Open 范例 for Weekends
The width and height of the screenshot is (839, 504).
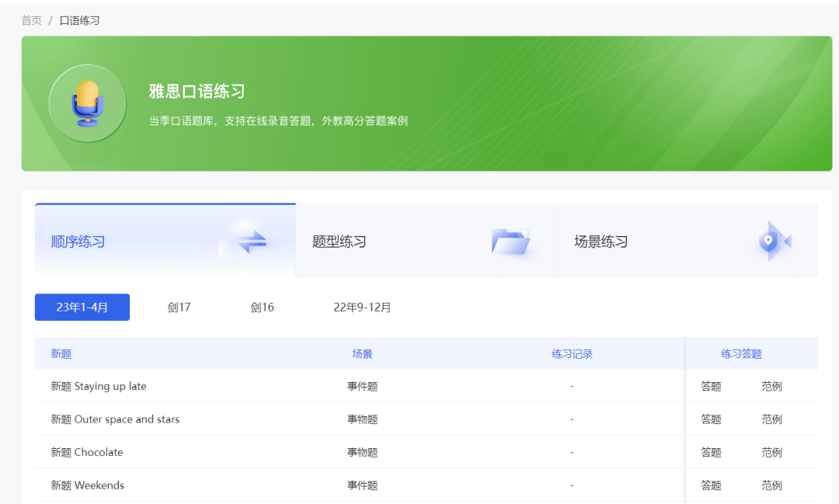pos(771,485)
